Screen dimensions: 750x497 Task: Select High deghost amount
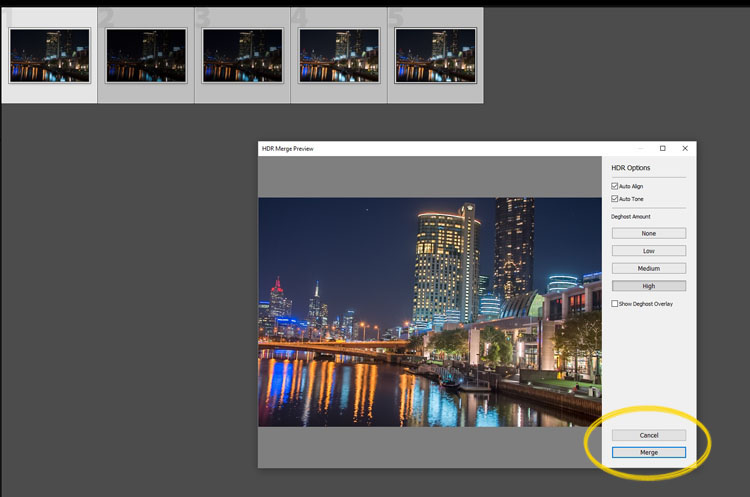tap(648, 286)
